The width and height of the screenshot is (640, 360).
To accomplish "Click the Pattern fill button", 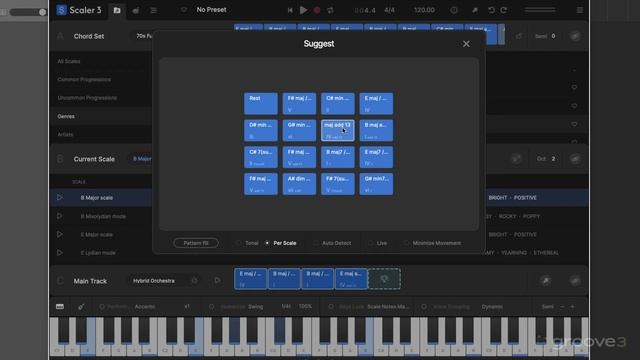I will [196, 243].
